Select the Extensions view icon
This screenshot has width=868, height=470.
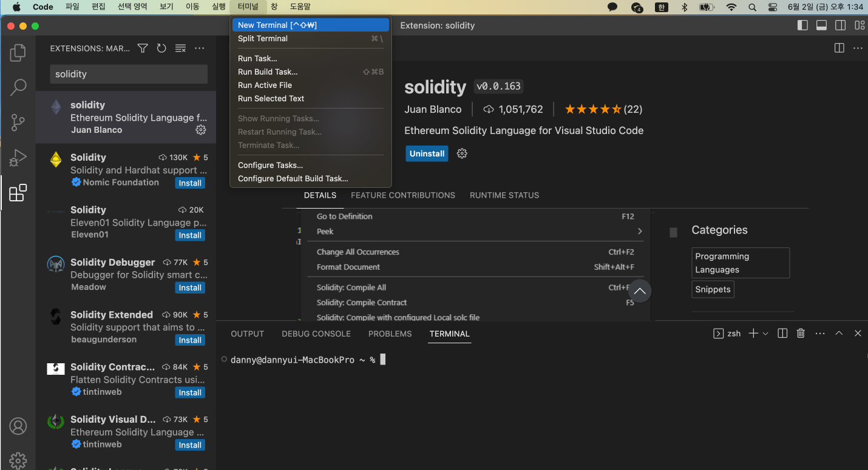pos(18,193)
